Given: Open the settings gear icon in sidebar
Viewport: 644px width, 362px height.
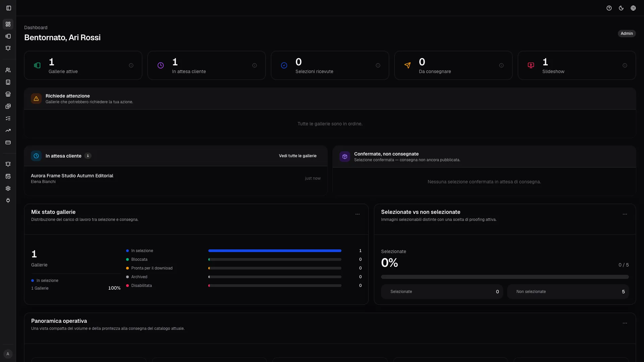Looking at the screenshot, I should (8, 188).
